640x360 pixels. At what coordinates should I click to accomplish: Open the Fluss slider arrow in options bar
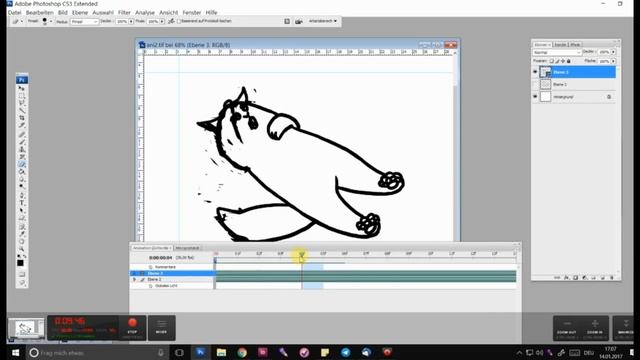162,22
